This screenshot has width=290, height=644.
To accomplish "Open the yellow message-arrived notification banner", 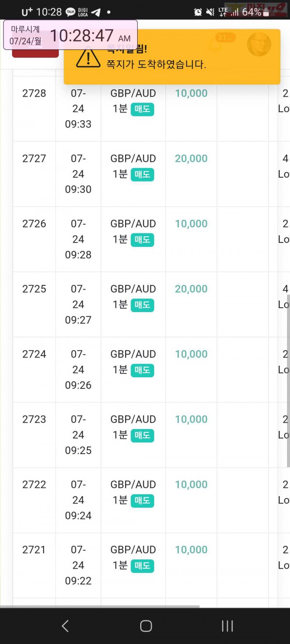I will 172,57.
